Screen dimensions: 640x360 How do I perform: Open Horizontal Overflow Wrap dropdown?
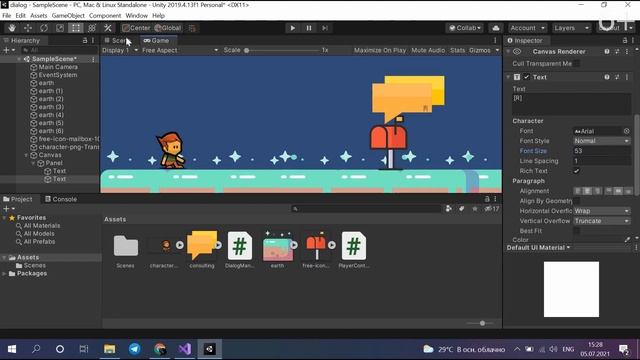(x=602, y=211)
